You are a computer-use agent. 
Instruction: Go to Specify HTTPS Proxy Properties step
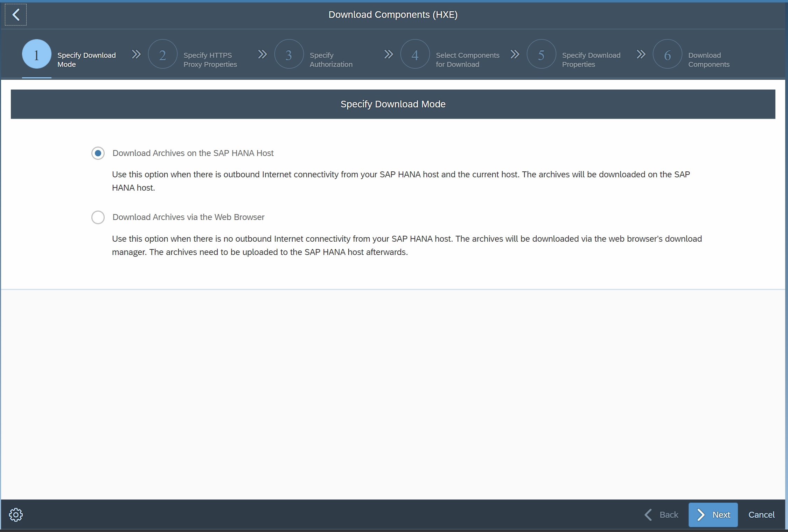click(x=210, y=59)
